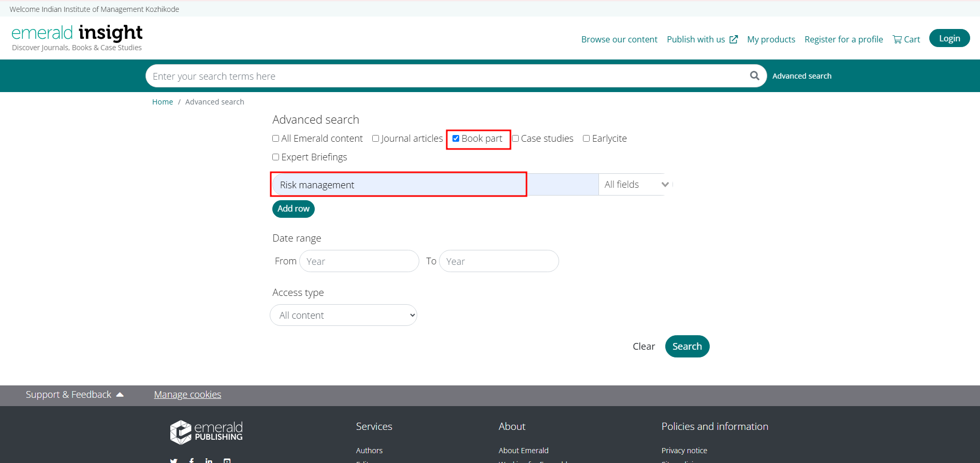Open the Manage cookies link
This screenshot has width=980, height=463.
pos(187,395)
